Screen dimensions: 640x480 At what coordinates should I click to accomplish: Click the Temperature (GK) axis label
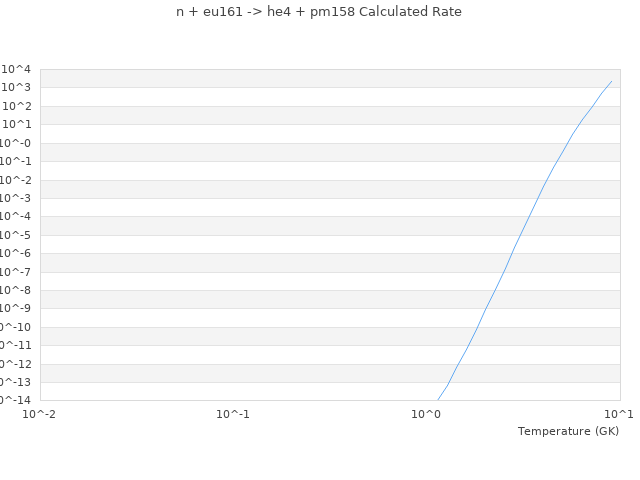point(568,431)
